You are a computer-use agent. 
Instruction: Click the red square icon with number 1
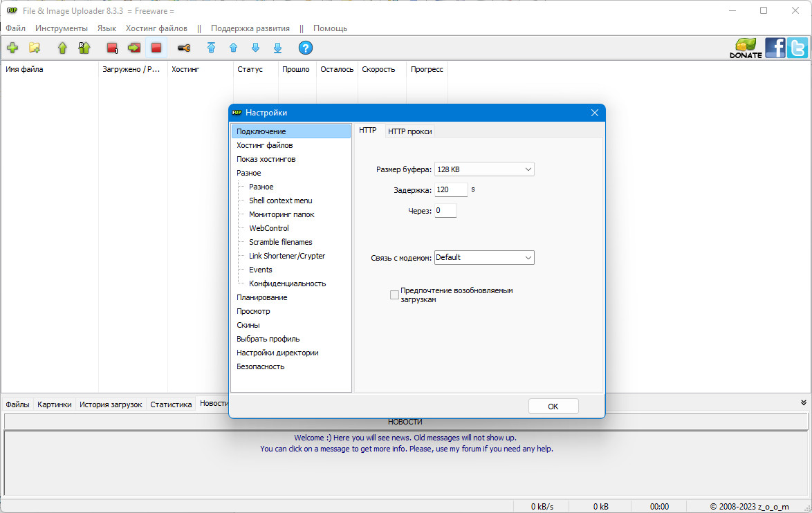click(x=112, y=48)
